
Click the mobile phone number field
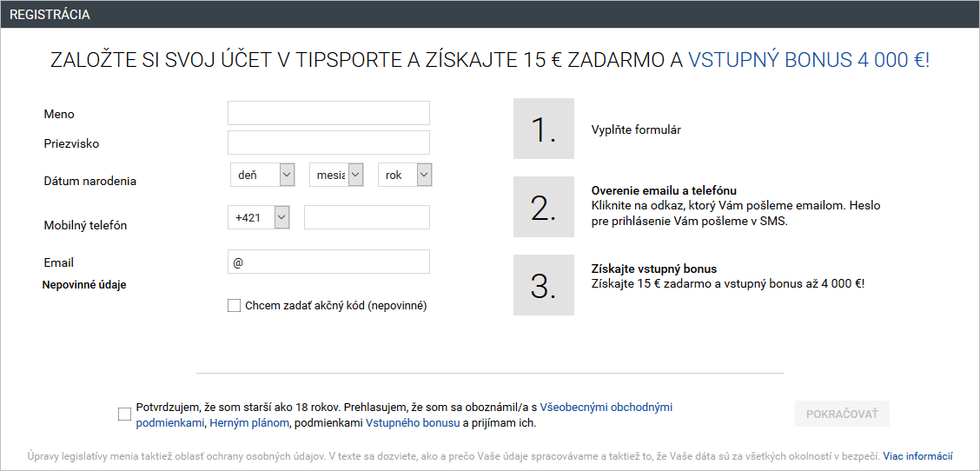[x=367, y=217]
